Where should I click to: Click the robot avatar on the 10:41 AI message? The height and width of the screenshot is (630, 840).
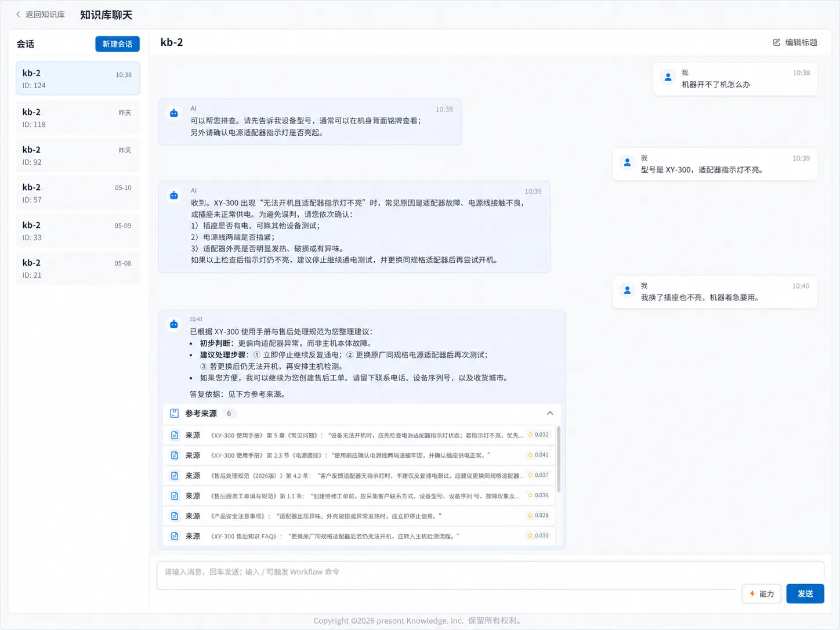[x=174, y=324]
